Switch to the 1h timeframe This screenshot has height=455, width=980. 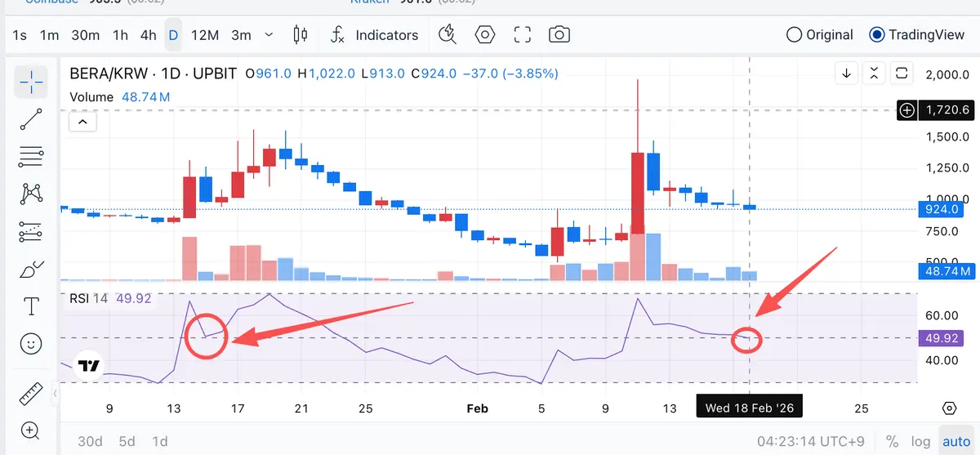click(x=120, y=35)
